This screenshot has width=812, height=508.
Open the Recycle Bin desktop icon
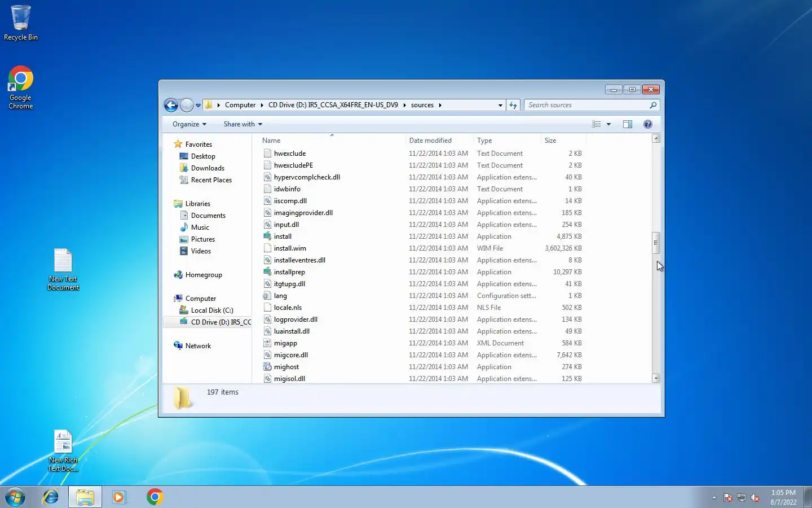pyautogui.click(x=21, y=23)
